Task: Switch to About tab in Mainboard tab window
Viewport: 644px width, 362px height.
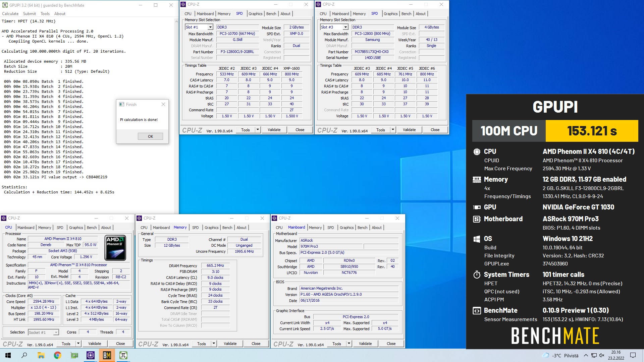Action: pyautogui.click(x=377, y=228)
